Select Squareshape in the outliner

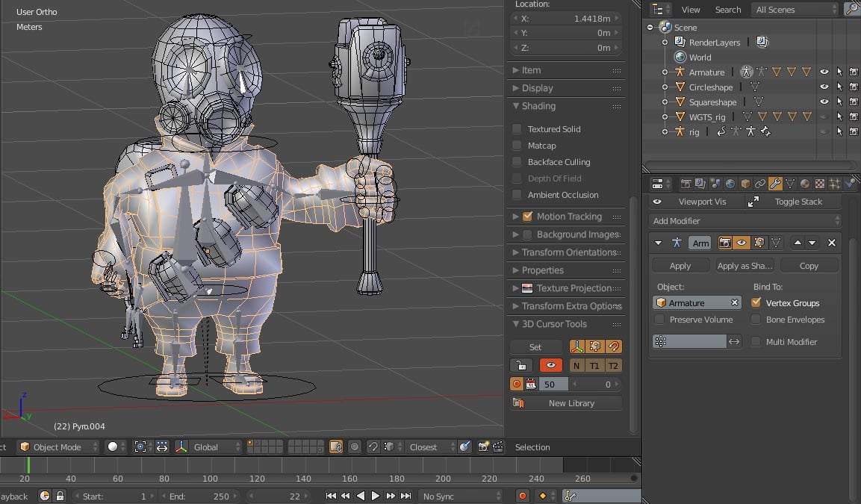point(712,102)
